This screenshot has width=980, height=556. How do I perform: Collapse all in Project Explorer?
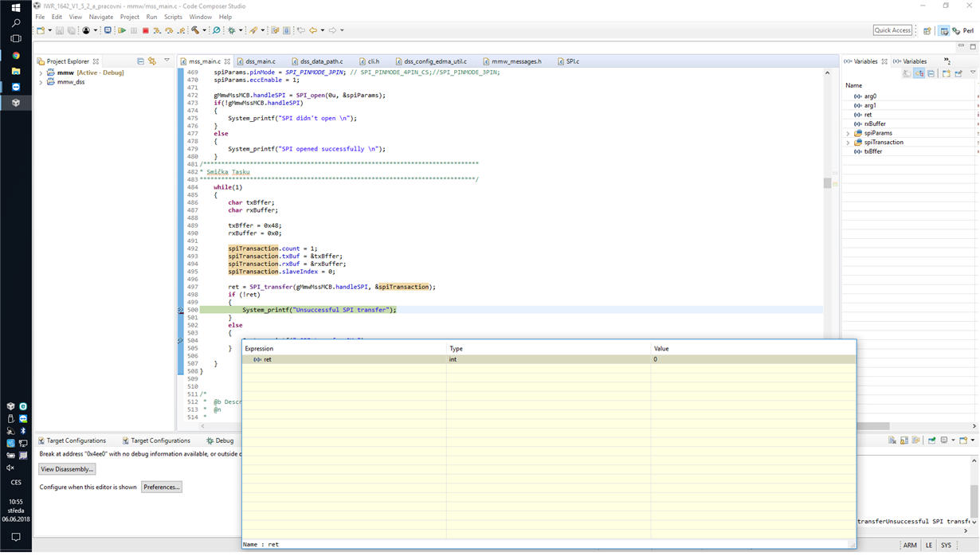point(140,61)
